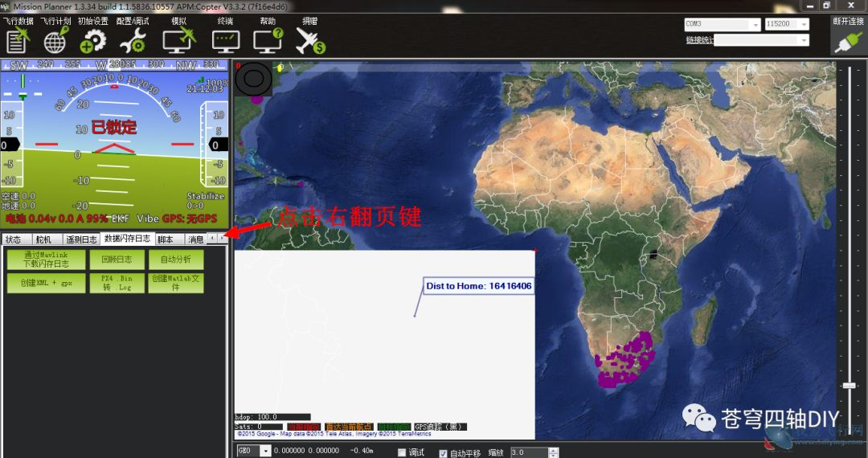Click the GPS: 无GPS status text

(189, 219)
